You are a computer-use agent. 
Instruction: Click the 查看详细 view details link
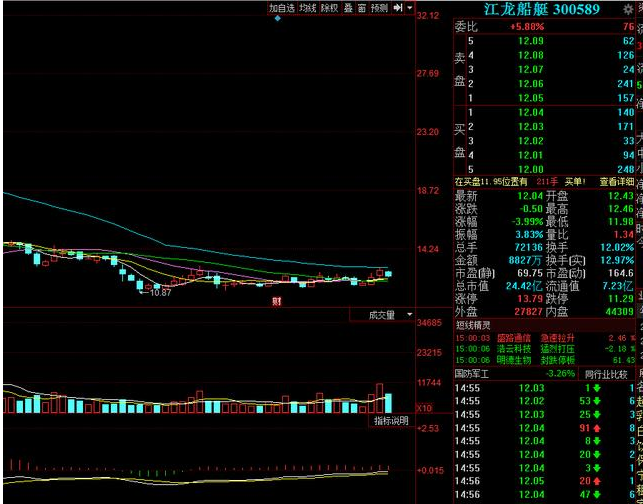(x=617, y=181)
